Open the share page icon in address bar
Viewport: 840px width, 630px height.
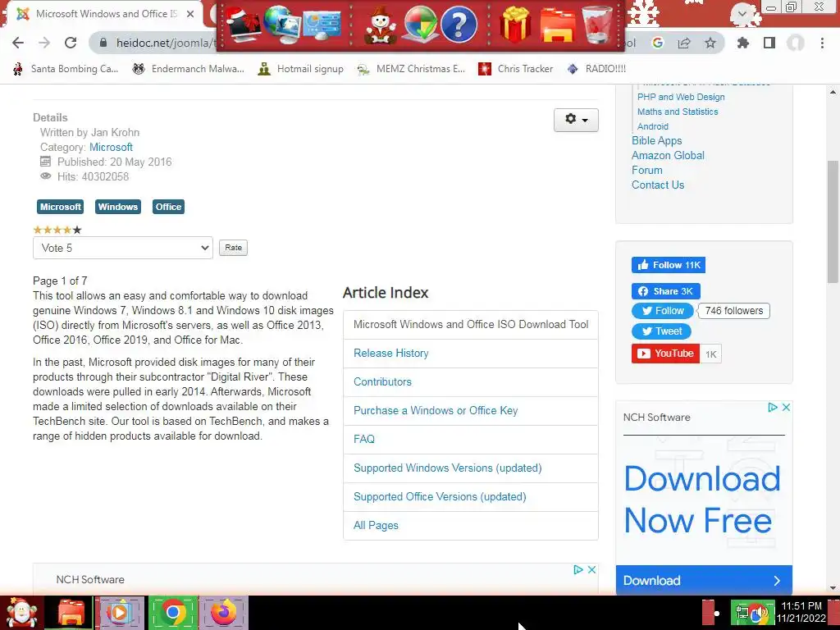(x=684, y=43)
